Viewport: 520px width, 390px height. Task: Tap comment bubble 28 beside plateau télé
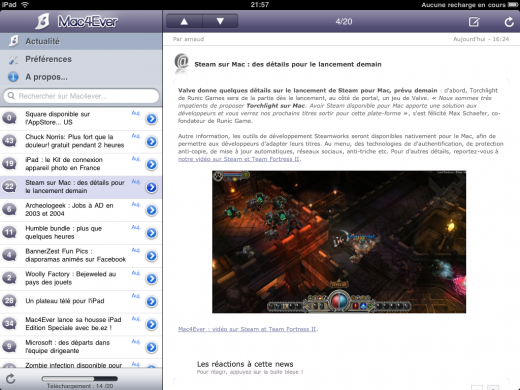(9, 301)
